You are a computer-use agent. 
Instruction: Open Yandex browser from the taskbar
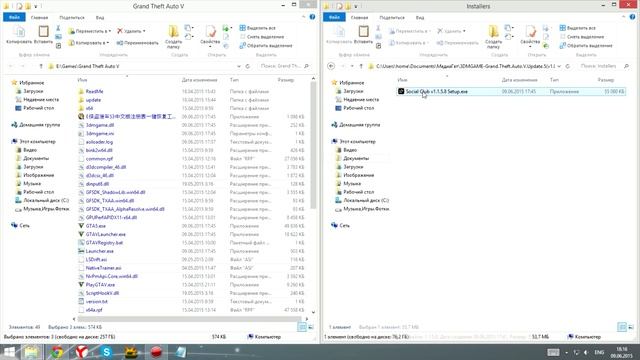pyautogui.click(x=82, y=351)
